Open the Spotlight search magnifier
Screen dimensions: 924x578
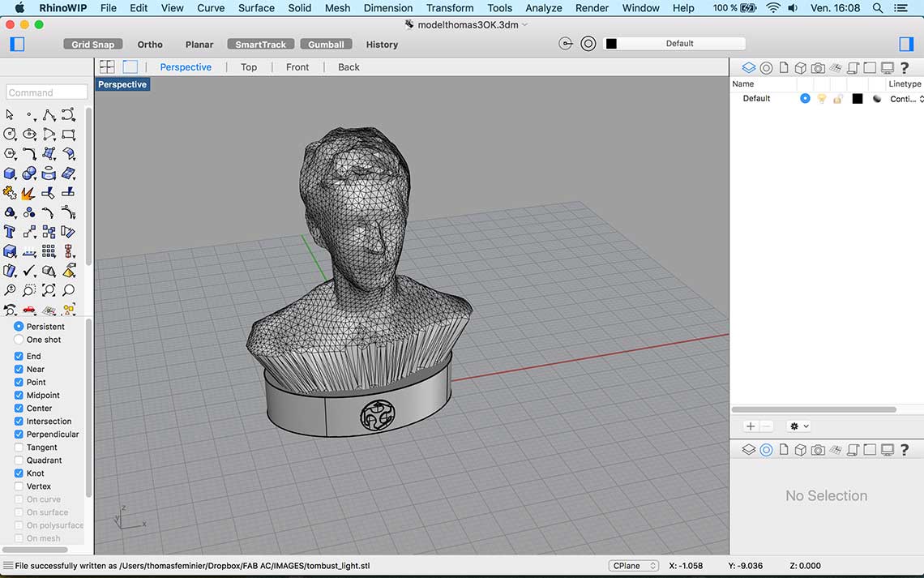878,8
